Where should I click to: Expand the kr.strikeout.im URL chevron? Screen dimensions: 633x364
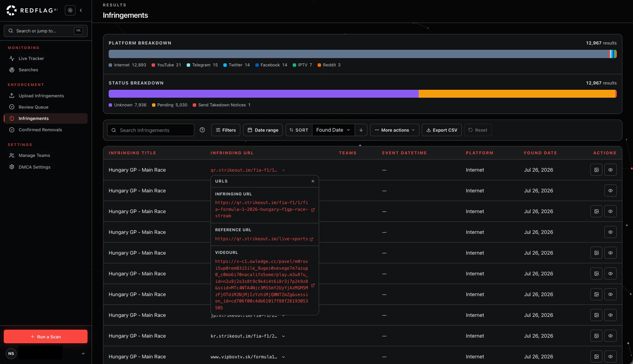coord(283,336)
